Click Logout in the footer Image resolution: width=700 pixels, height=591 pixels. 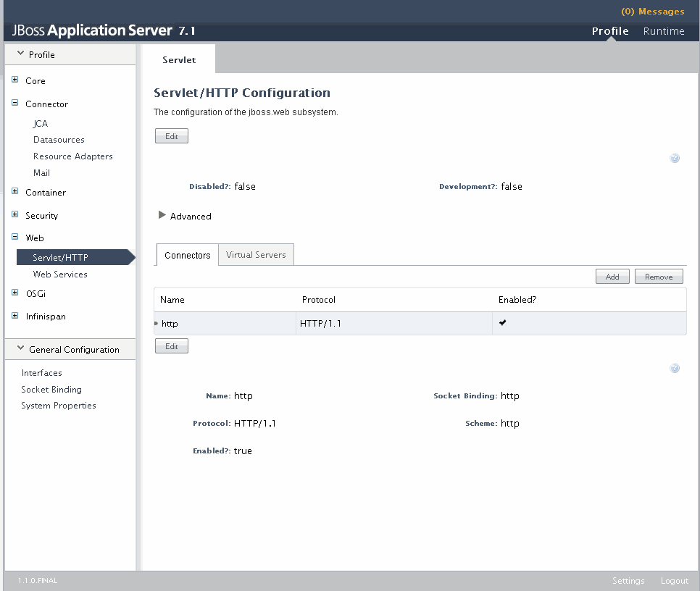click(x=675, y=580)
